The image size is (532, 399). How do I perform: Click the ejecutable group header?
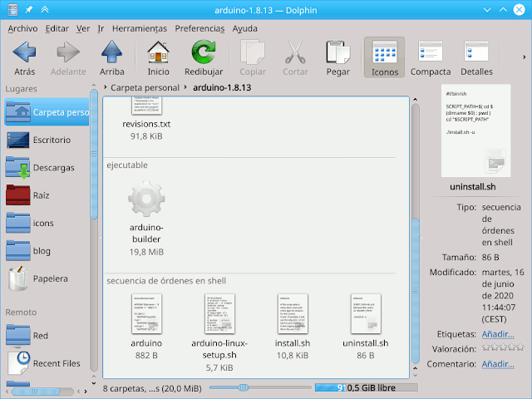click(x=127, y=165)
